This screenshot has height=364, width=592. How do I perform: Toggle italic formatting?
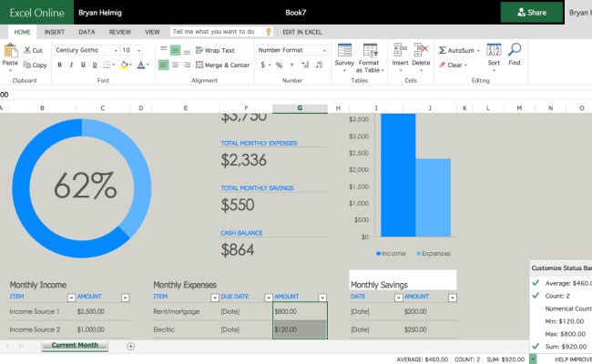click(71, 65)
